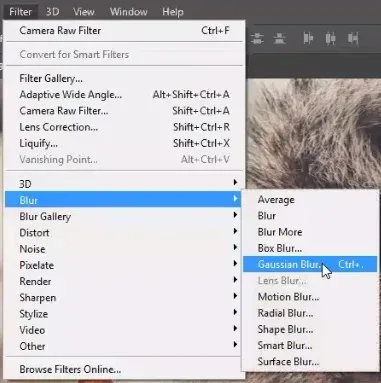Launch the Liquify filter

[125, 143]
